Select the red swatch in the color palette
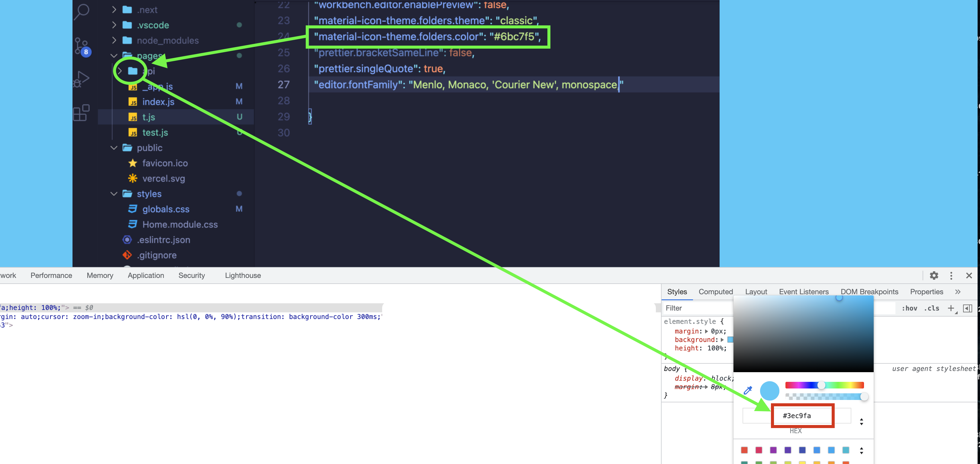The width and height of the screenshot is (980, 464). tap(744, 450)
